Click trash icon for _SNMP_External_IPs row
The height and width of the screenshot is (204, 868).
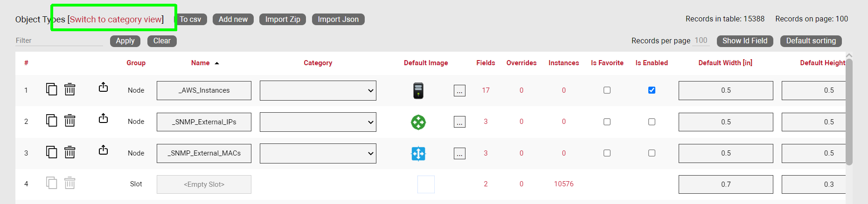click(69, 121)
